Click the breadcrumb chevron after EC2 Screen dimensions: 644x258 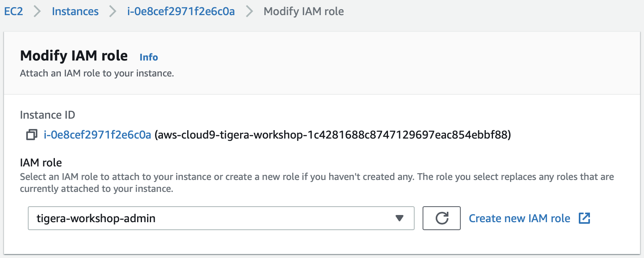point(37,12)
